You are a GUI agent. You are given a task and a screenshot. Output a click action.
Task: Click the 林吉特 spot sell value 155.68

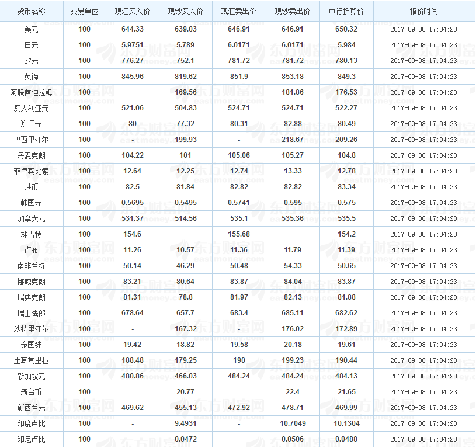(x=239, y=234)
